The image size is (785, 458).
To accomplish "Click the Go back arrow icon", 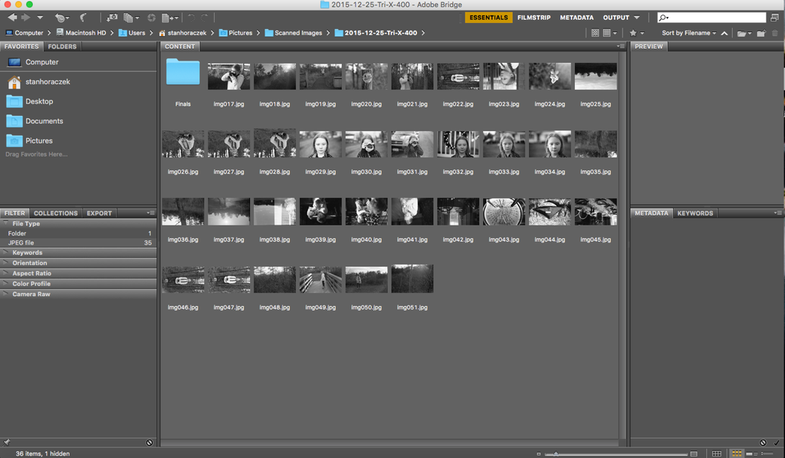I will click(11, 18).
